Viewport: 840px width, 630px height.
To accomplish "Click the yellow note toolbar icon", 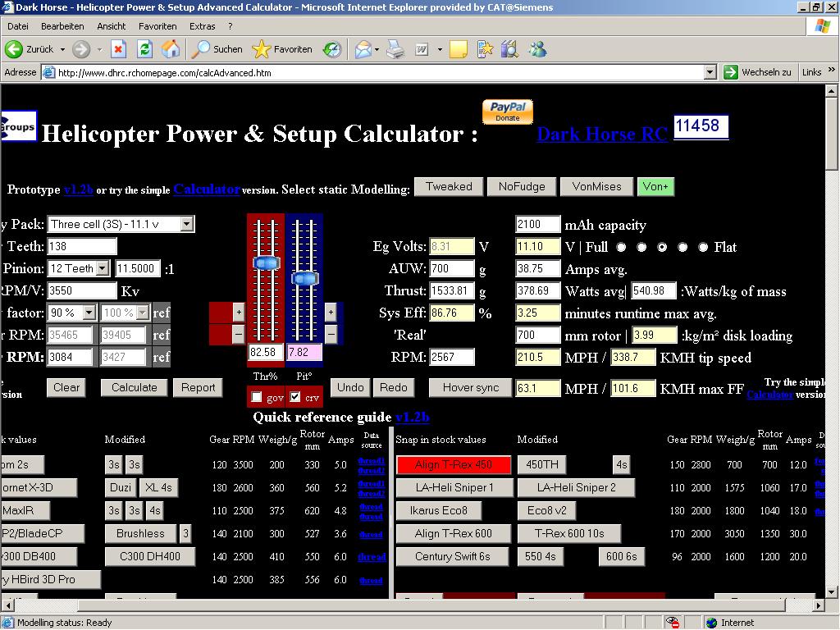I will [459, 49].
